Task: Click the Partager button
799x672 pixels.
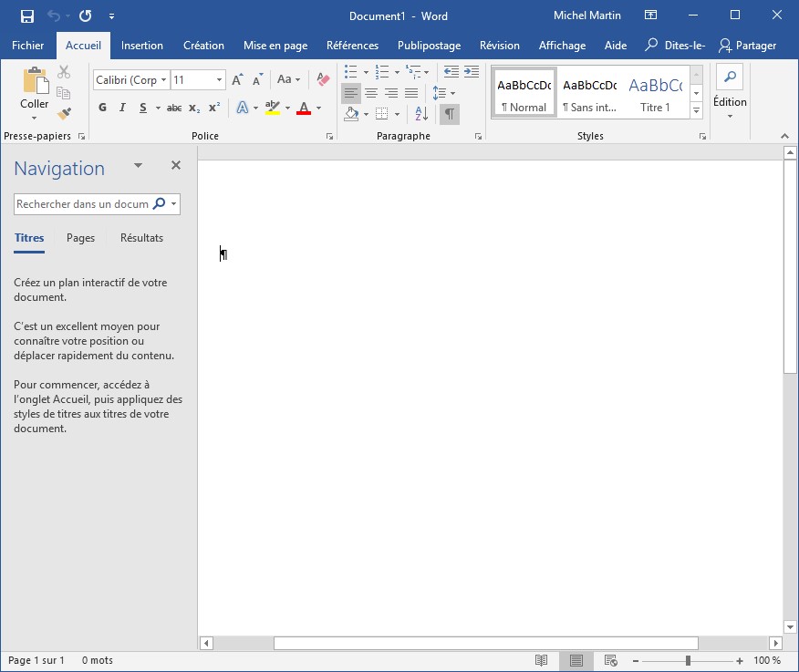Action: pyautogui.click(x=748, y=46)
